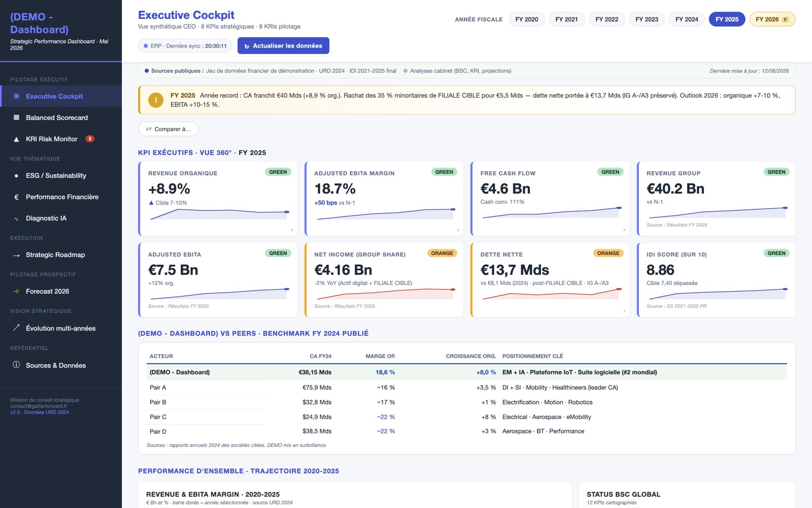Select the FY 2026 forecast year pill

coord(772,19)
